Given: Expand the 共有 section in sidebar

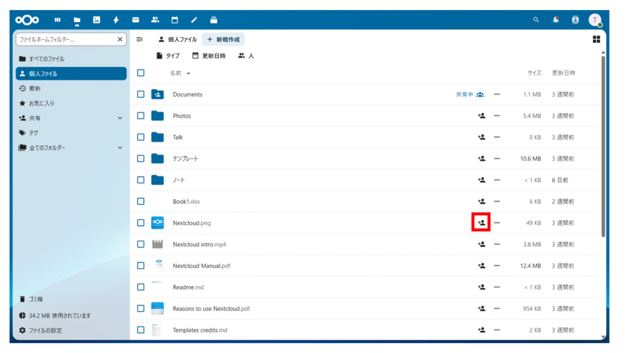Looking at the screenshot, I should [x=120, y=118].
